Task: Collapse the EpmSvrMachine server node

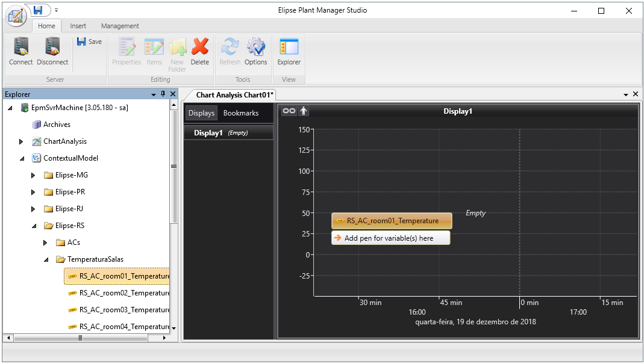Action: click(x=10, y=108)
